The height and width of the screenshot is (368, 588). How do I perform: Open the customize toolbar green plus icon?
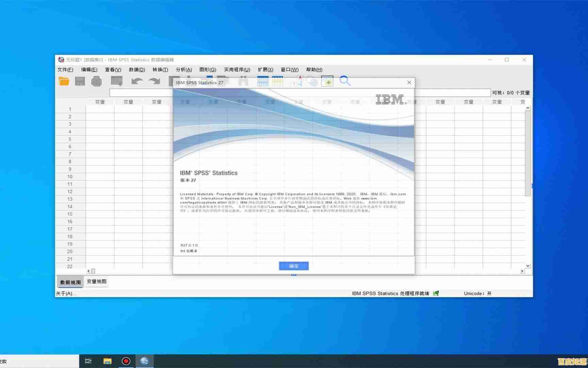pos(327,82)
